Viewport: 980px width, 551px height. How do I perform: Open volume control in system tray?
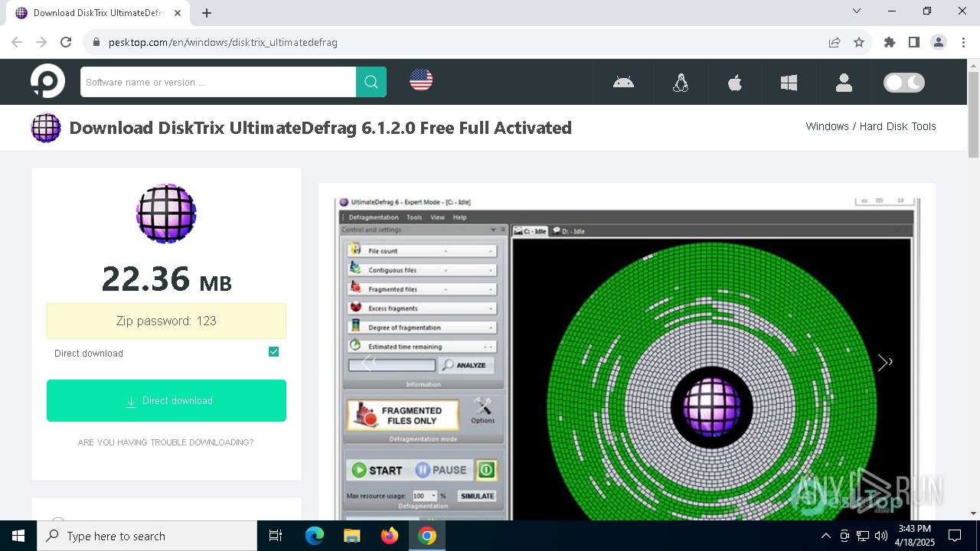tap(881, 536)
